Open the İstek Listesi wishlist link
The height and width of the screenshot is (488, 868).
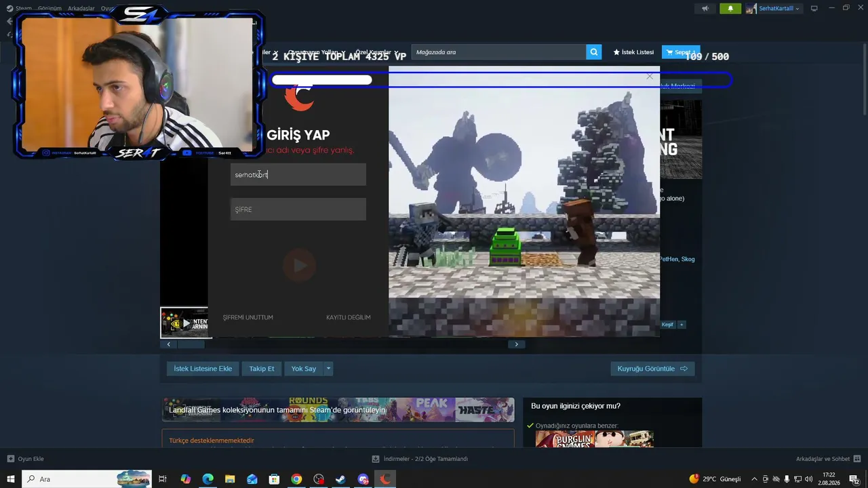click(x=633, y=52)
